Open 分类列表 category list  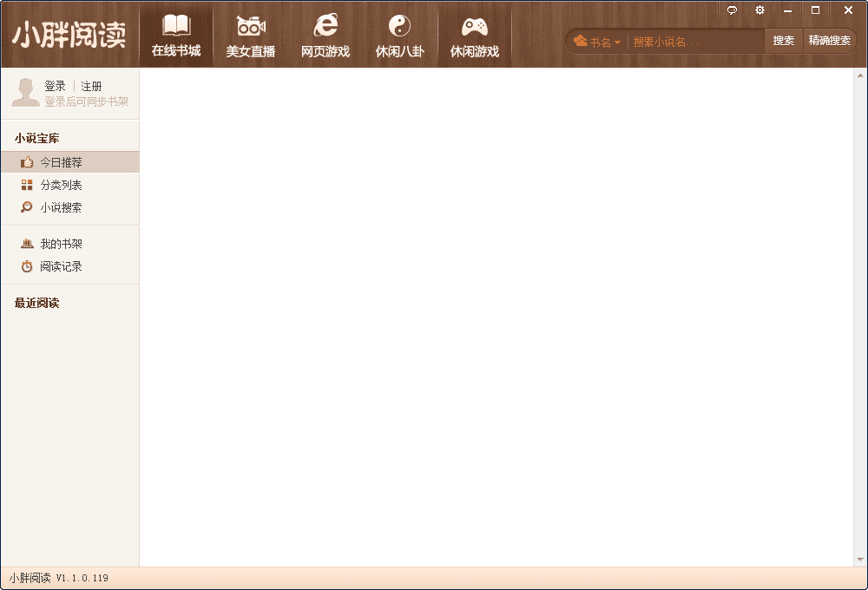pos(61,185)
